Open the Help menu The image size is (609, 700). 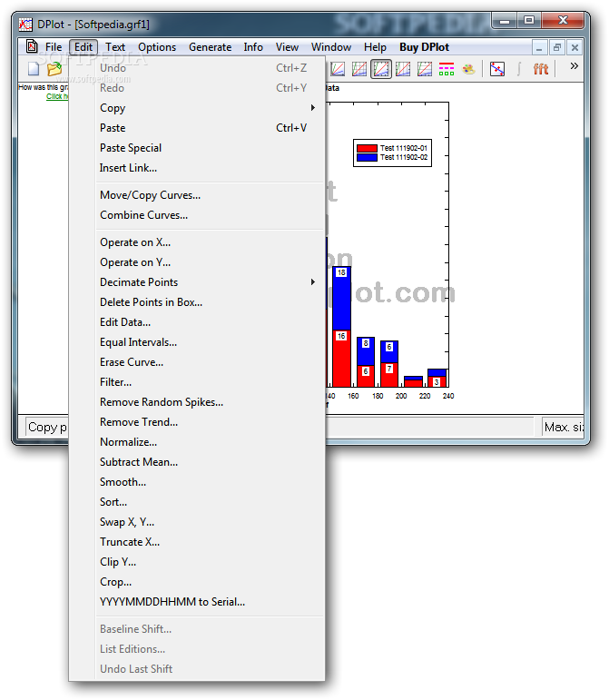point(375,47)
